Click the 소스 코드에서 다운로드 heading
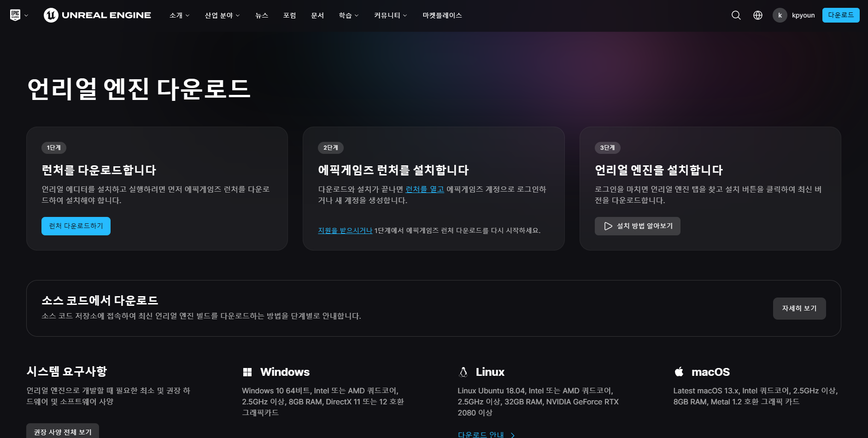Screen dimensions: 868x438 point(100,300)
